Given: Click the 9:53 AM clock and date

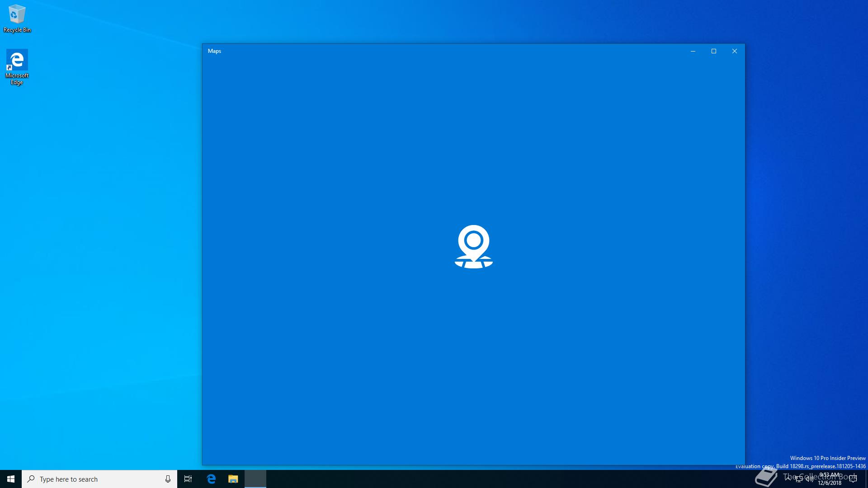Looking at the screenshot, I should pos(830,479).
